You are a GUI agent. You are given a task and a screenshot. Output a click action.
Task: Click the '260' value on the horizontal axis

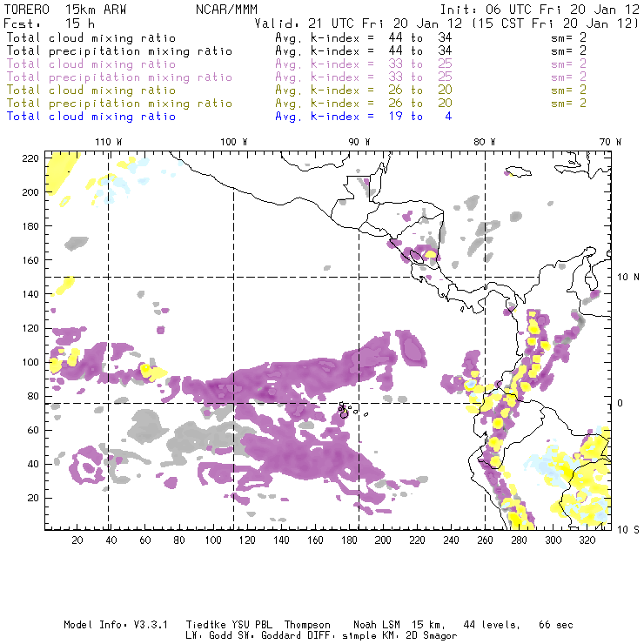[x=485, y=540]
